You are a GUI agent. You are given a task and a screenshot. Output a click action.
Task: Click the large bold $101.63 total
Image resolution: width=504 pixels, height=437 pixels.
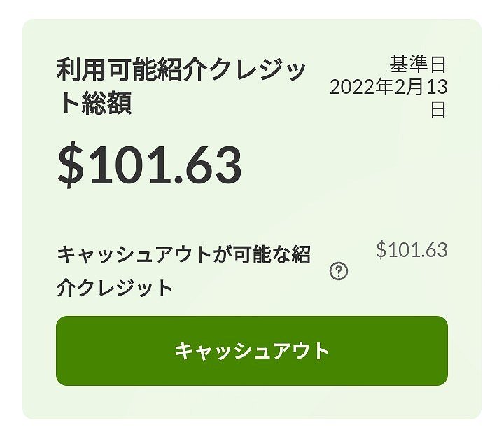tap(149, 166)
